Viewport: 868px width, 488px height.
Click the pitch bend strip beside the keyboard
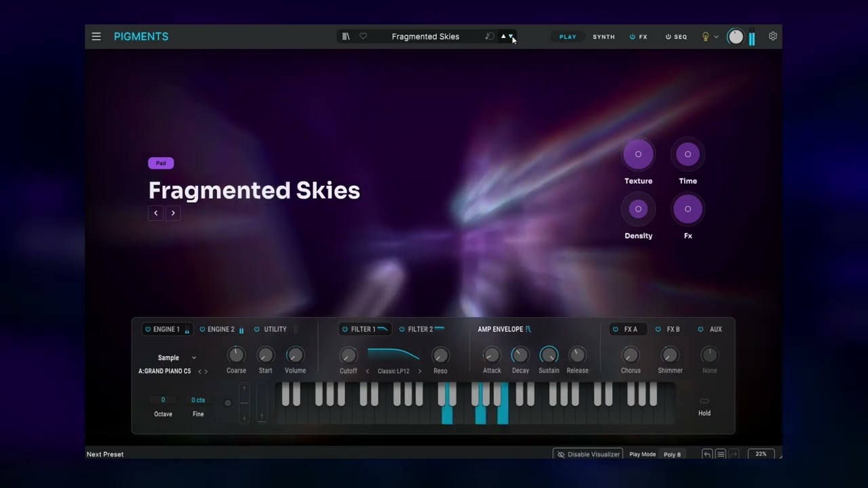245,403
